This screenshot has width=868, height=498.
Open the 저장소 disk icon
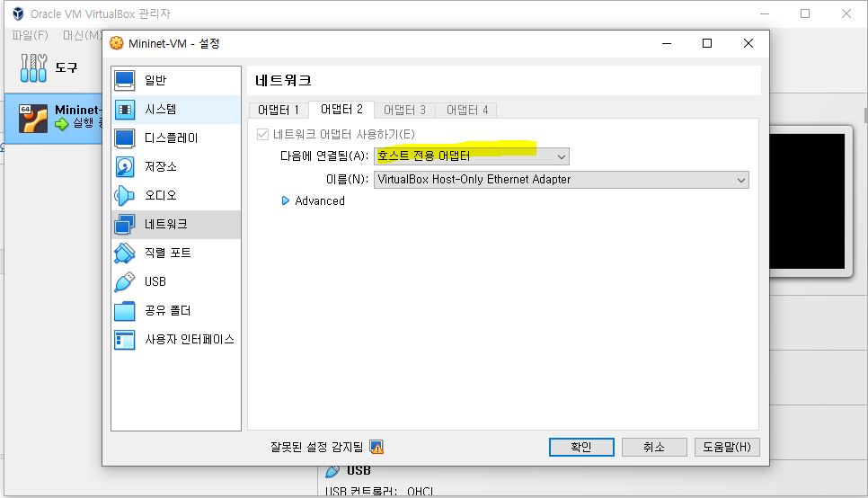click(x=125, y=166)
